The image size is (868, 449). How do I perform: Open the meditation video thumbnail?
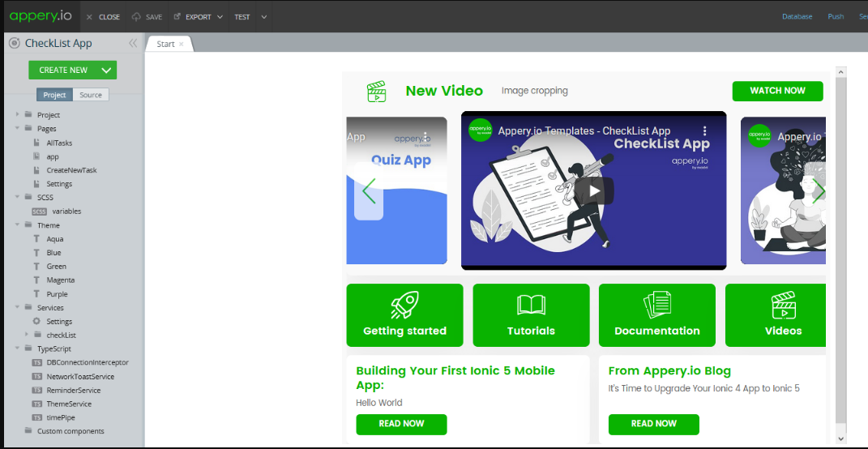pos(783,190)
